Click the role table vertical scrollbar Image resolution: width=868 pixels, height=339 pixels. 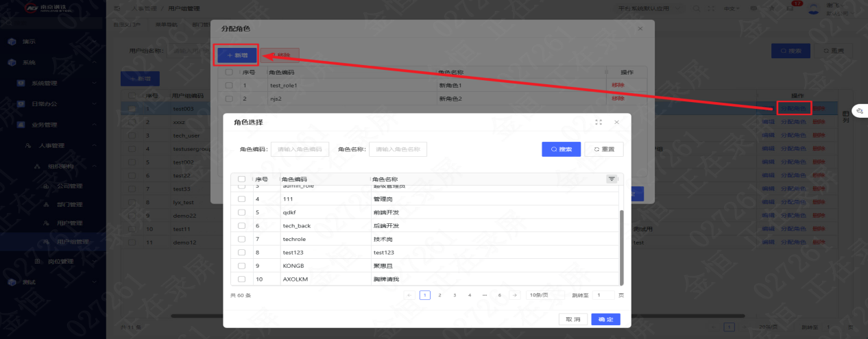pos(622,247)
